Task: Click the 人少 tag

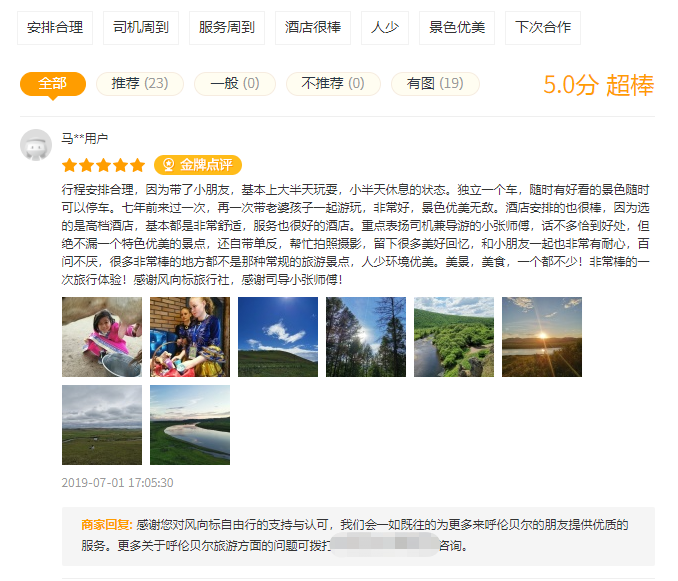Action: [x=385, y=28]
